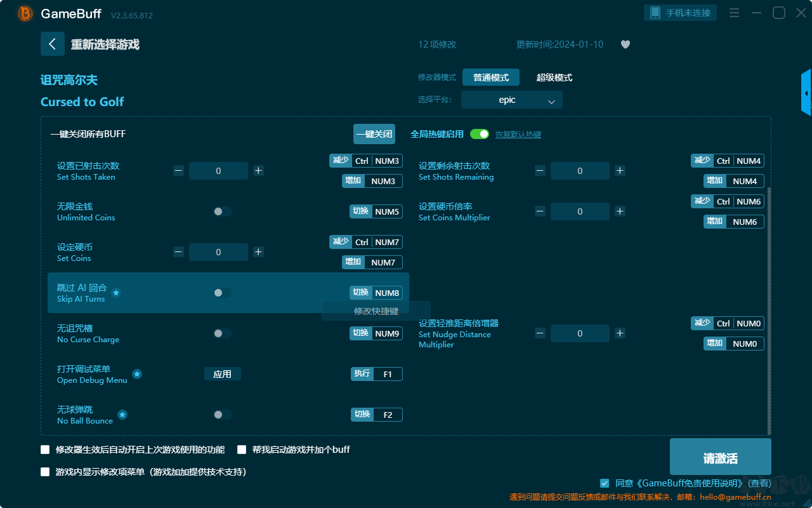Click the 重新选择游戏 label
The image size is (812, 508).
[105, 44]
